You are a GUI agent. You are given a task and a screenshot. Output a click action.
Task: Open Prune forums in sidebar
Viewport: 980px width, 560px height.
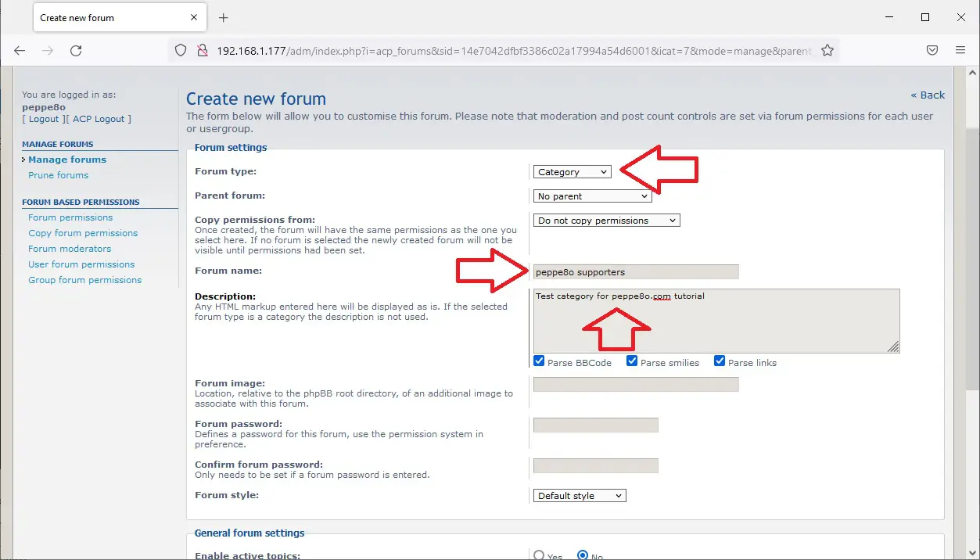pyautogui.click(x=59, y=175)
